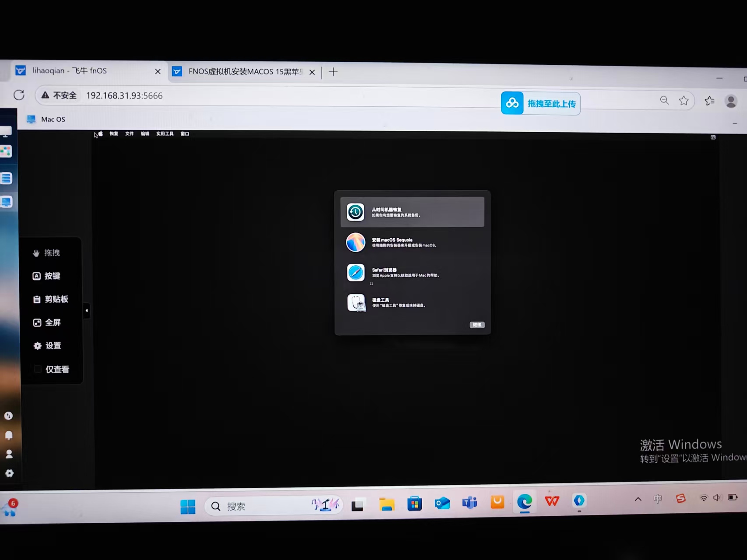The width and height of the screenshot is (747, 560).
Task: Click the clipboard icon beside 剪贴板
Action: pos(37,299)
